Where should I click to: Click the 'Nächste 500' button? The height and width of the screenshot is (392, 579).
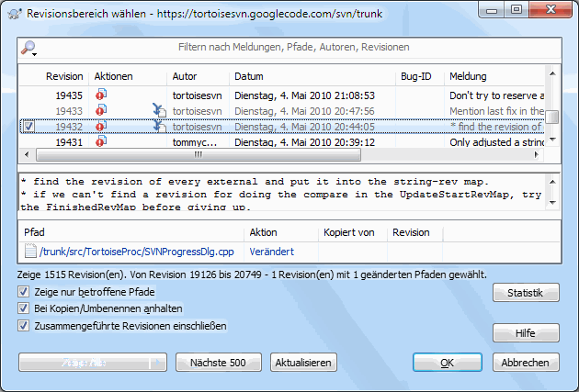[x=218, y=363]
